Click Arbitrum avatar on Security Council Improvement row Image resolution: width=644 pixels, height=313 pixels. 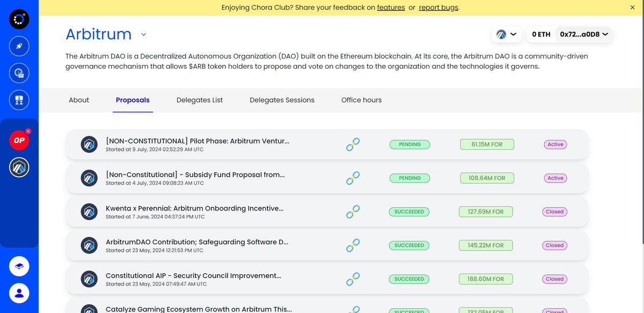pyautogui.click(x=89, y=279)
